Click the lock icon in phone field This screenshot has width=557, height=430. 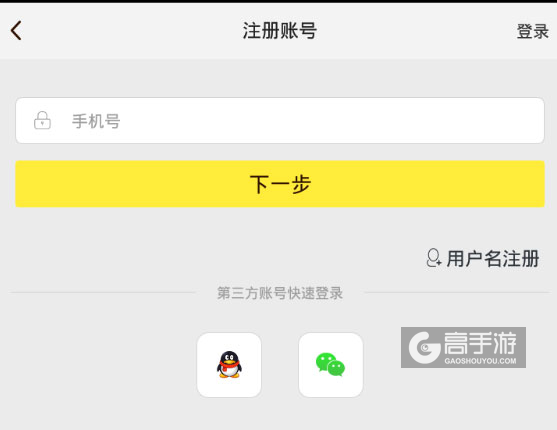pos(42,120)
